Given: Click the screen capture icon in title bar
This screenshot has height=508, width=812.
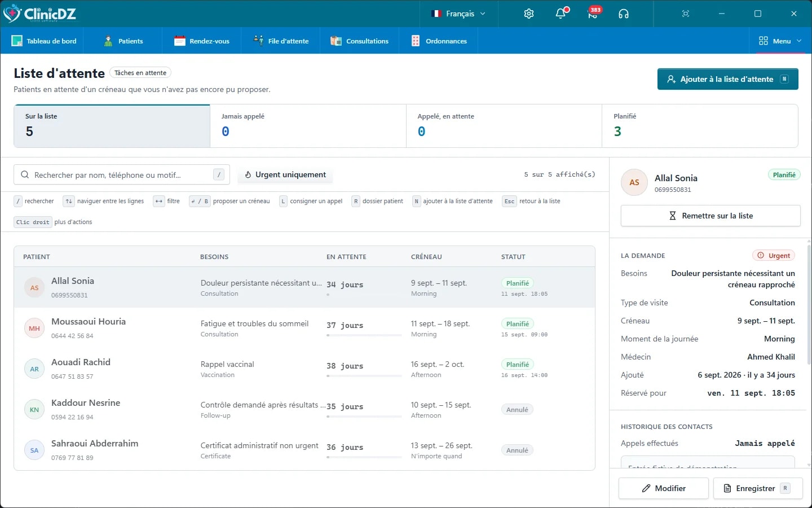Looking at the screenshot, I should point(686,14).
